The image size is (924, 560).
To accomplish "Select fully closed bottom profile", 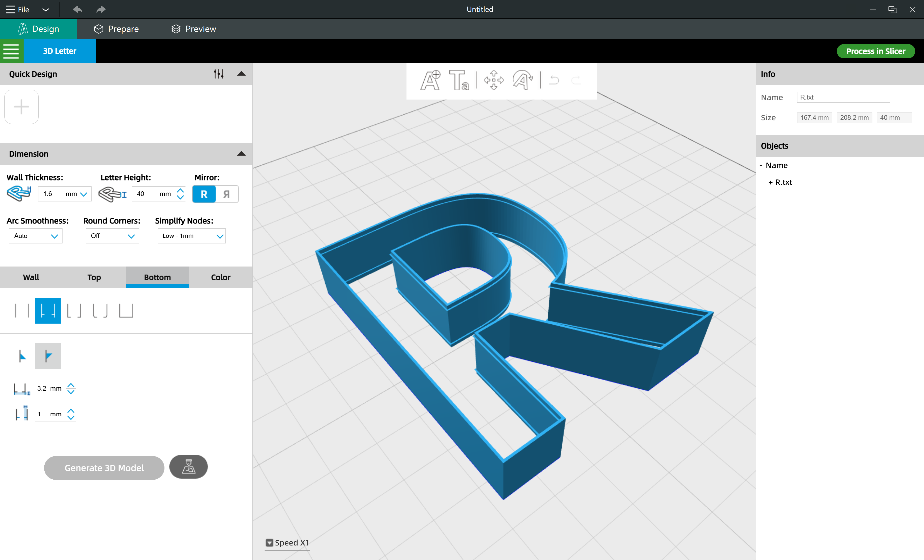I will 126,311.
